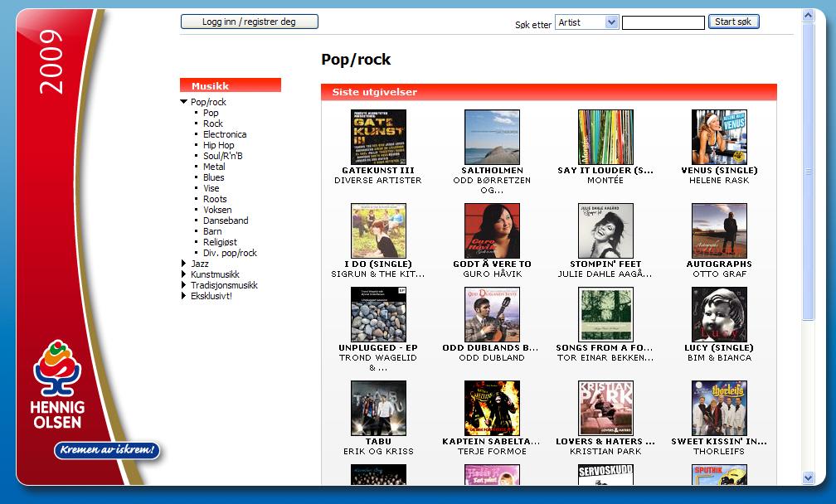Click the Kremen av iskrem badge
This screenshot has width=836, height=504.
[107, 449]
